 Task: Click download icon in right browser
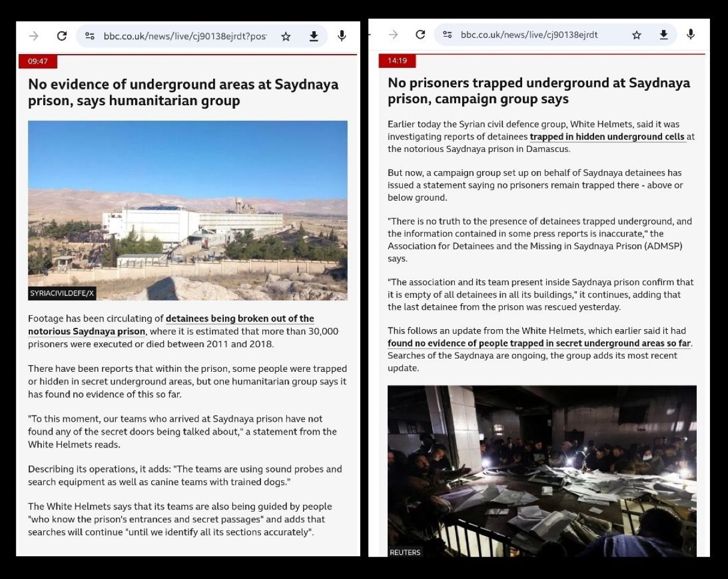[664, 35]
